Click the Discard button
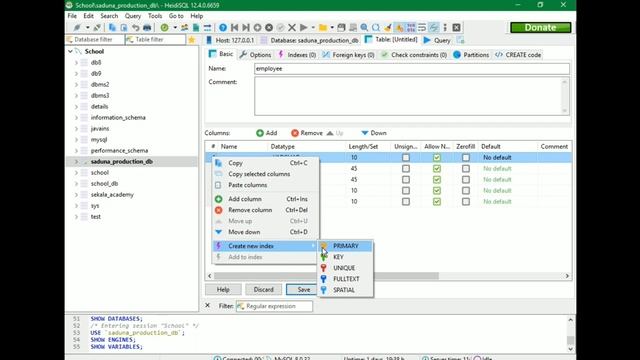 (x=263, y=289)
